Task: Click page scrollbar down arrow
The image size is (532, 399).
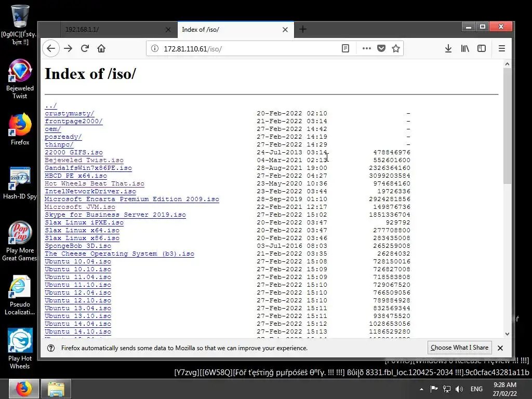Action: [507, 334]
